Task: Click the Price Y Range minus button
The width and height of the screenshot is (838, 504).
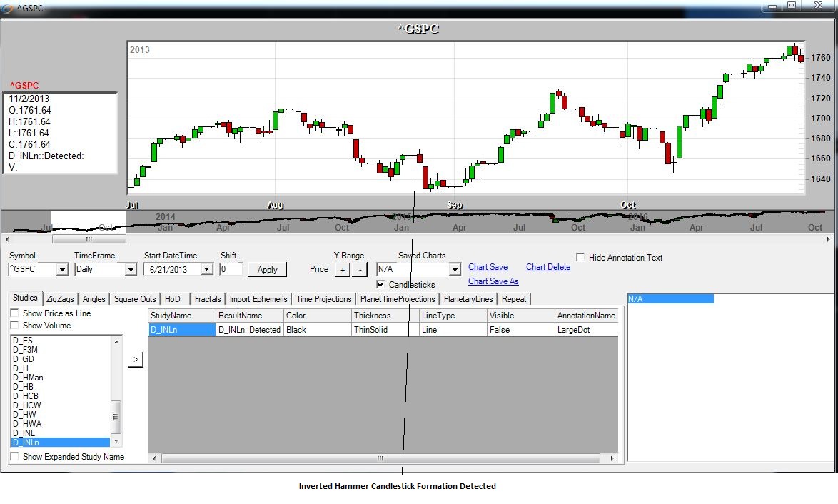Action: click(x=360, y=270)
